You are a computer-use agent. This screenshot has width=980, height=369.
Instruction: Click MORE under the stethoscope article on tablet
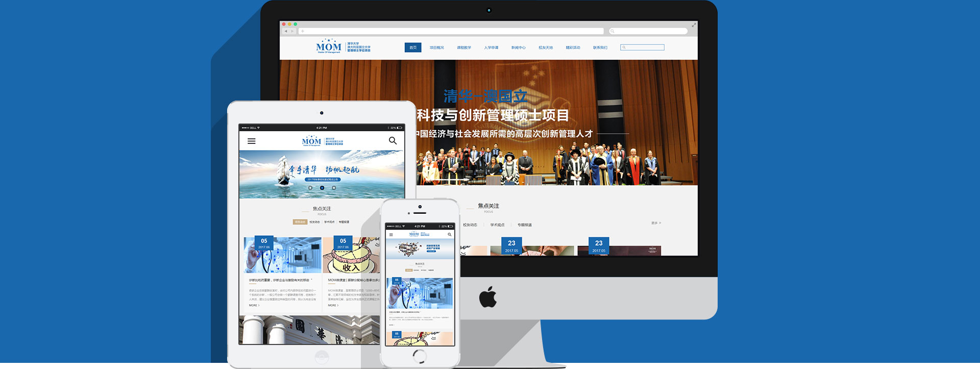tap(254, 305)
